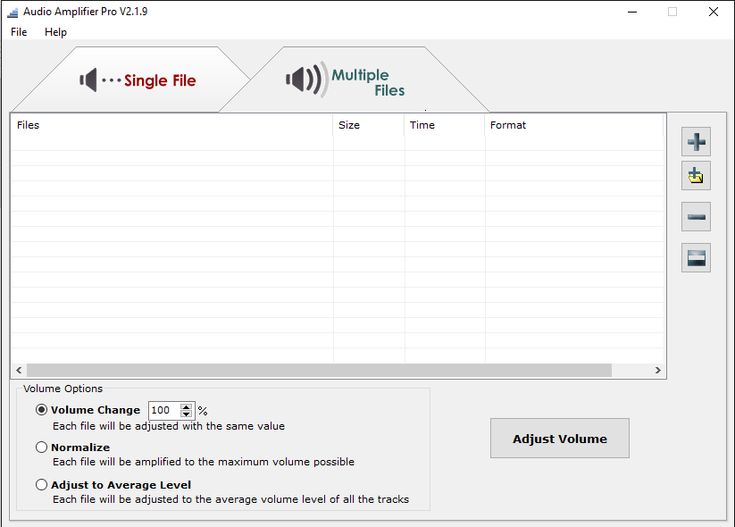Click the minus icon to remove selected file
The image size is (735, 527).
[x=696, y=217]
